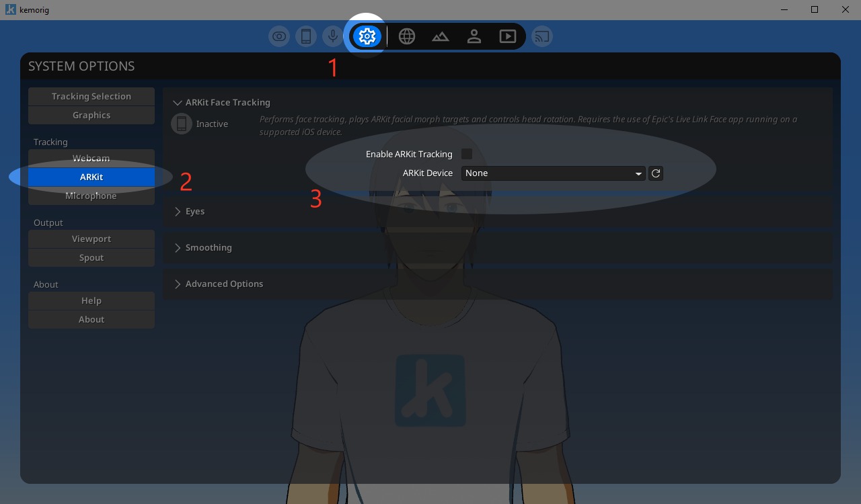Collapse the ARKit Face Tracking section

pyautogui.click(x=178, y=103)
